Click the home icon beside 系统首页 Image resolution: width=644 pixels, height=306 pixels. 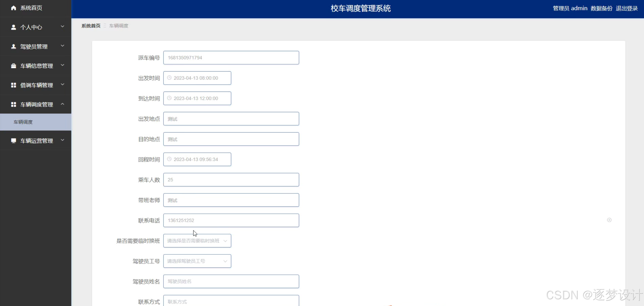pyautogui.click(x=14, y=8)
